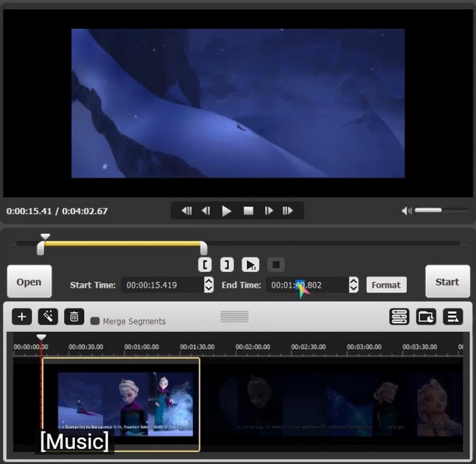The width and height of the screenshot is (476, 464).
Task: Click the End Time input field
Action: coord(307,285)
